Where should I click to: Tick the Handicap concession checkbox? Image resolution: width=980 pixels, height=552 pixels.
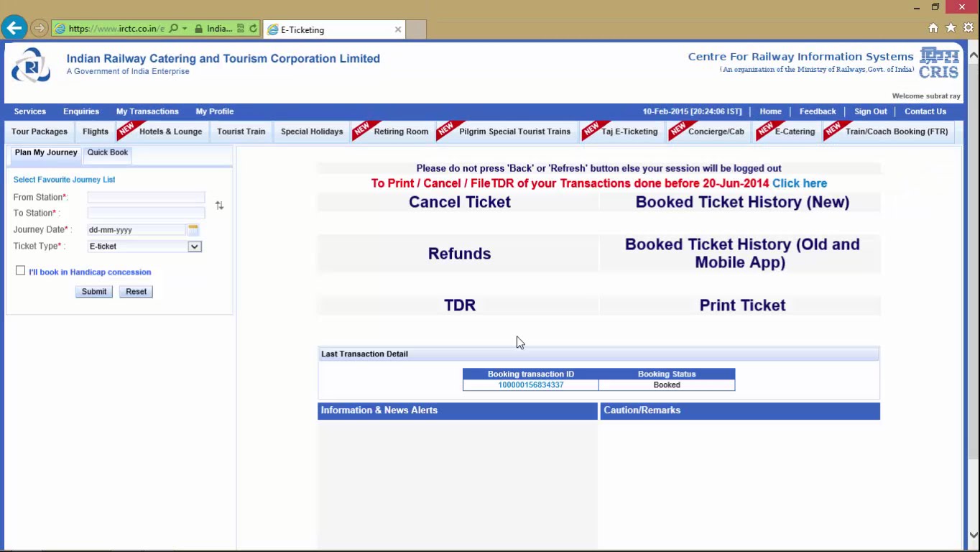tap(20, 271)
